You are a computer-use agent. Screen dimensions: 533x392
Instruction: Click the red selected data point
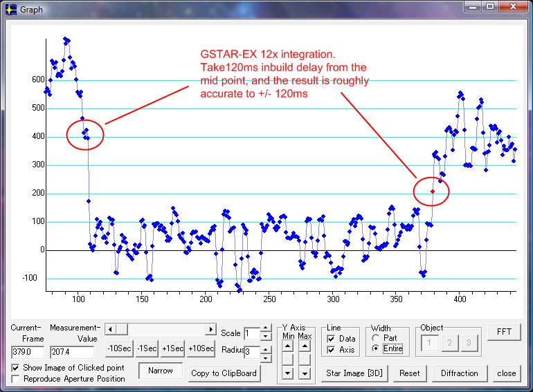433,192
